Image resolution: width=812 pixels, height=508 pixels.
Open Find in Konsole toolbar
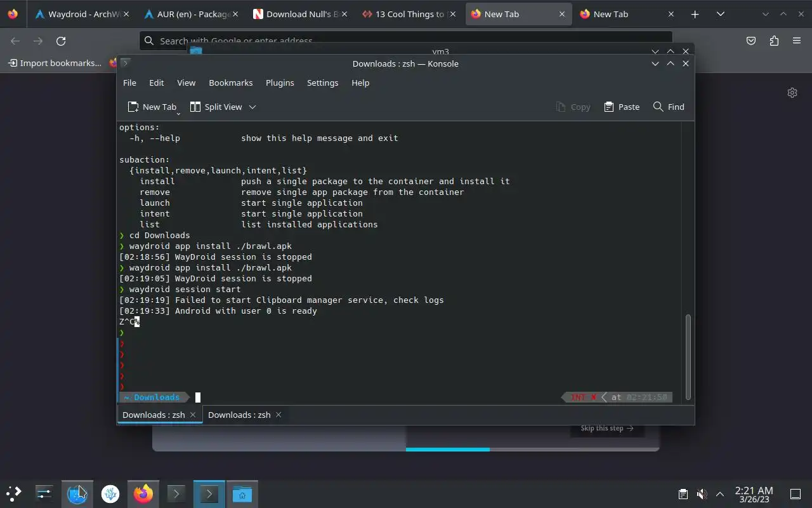pos(669,107)
